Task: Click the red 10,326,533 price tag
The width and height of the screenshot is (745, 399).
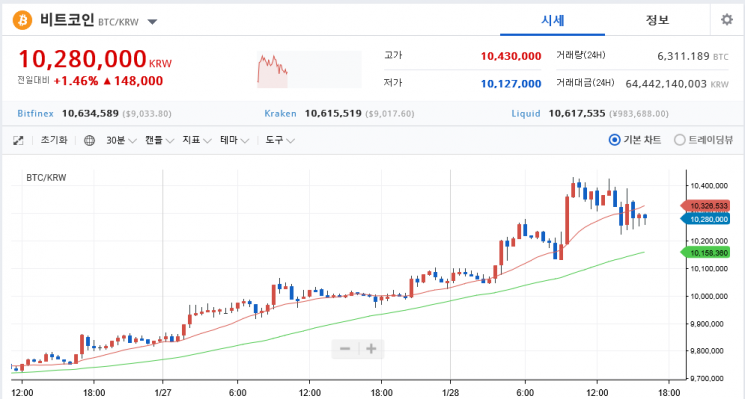Action: point(706,206)
